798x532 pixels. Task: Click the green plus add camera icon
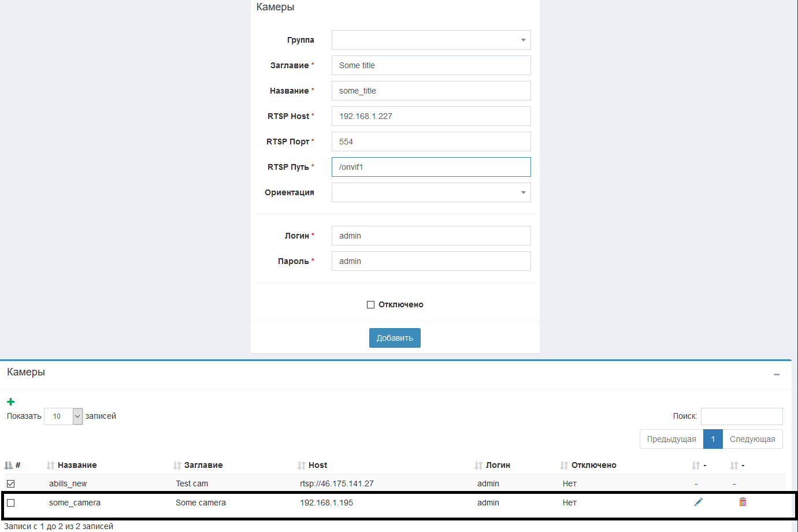tap(10, 401)
